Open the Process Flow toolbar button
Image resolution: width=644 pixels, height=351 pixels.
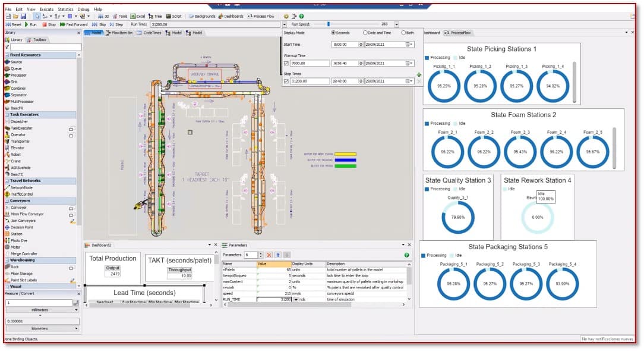point(261,17)
